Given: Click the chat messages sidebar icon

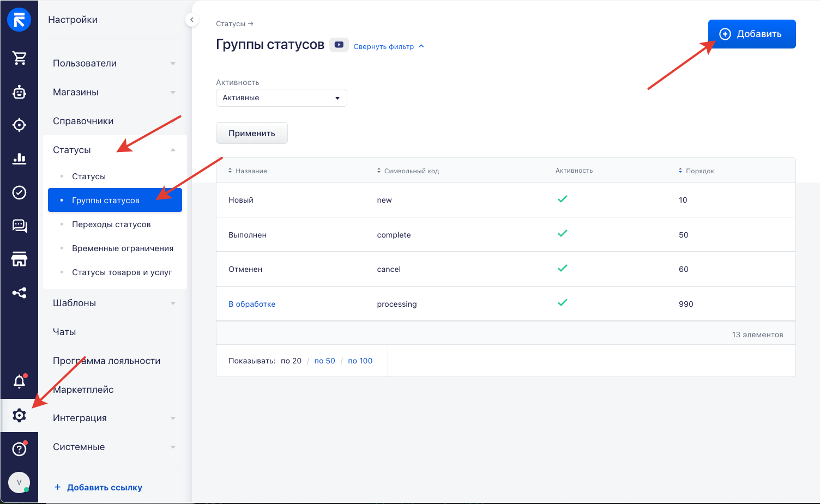Looking at the screenshot, I should tap(19, 226).
